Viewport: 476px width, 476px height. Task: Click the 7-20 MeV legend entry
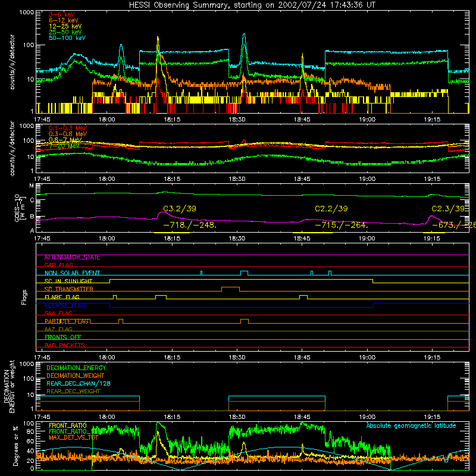(x=64, y=146)
